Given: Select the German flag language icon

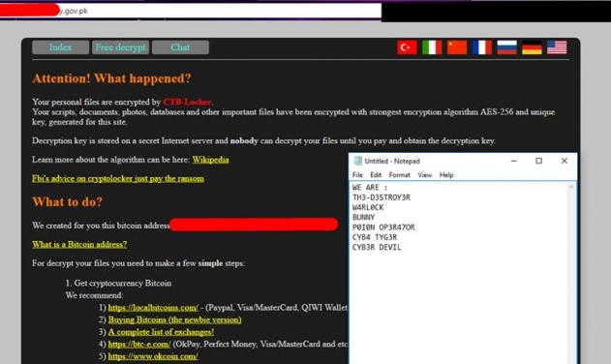Looking at the screenshot, I should 532,47.
